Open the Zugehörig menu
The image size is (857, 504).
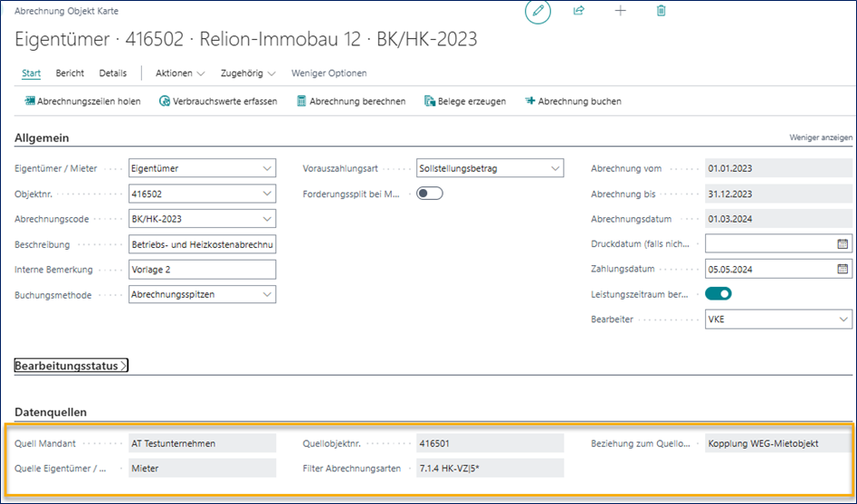pos(248,73)
